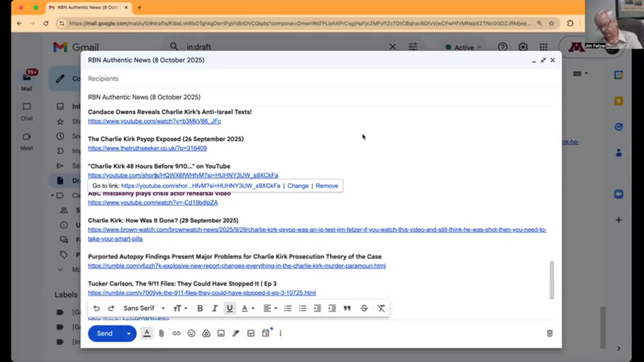The height and width of the screenshot is (362, 644).
Task: Toggle underline formatting
Action: 229,308
